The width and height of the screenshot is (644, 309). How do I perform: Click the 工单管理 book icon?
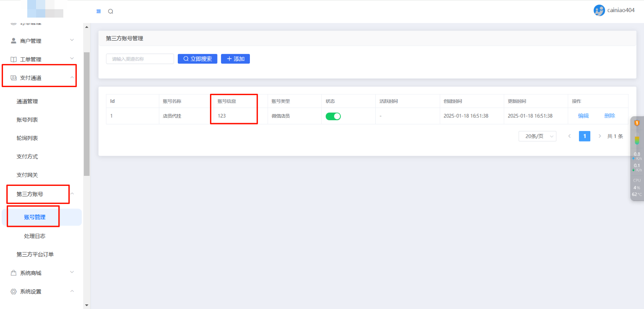(x=13, y=59)
